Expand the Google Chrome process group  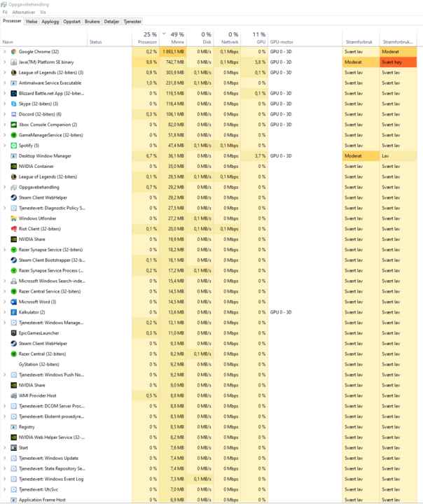(4, 52)
